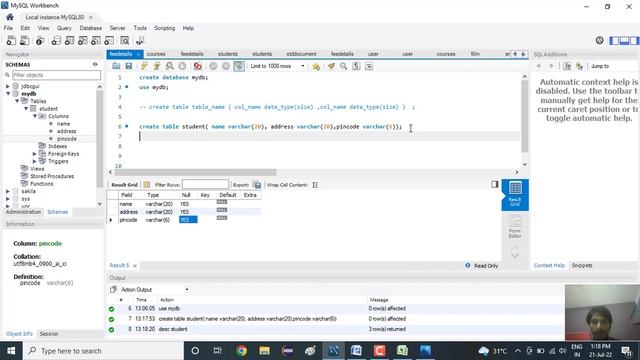Click the first new SQL tab toolbar icon
The image size is (640, 360).
11,40
